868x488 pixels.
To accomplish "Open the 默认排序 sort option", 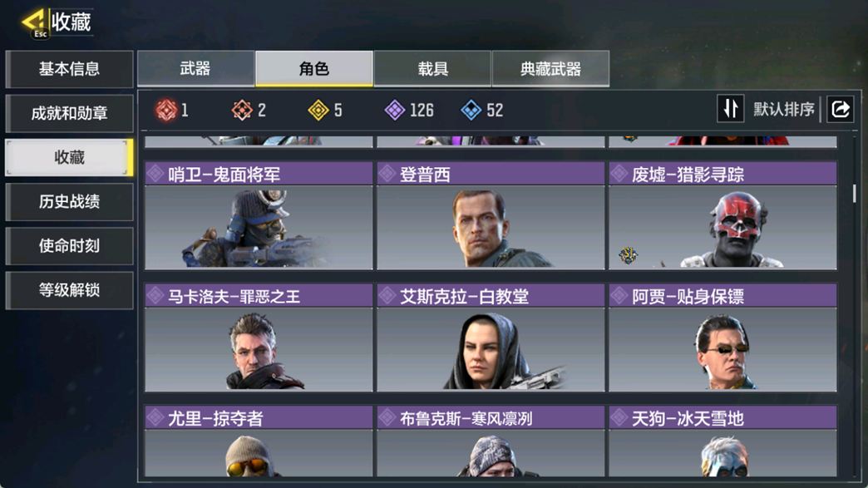I will coord(783,109).
